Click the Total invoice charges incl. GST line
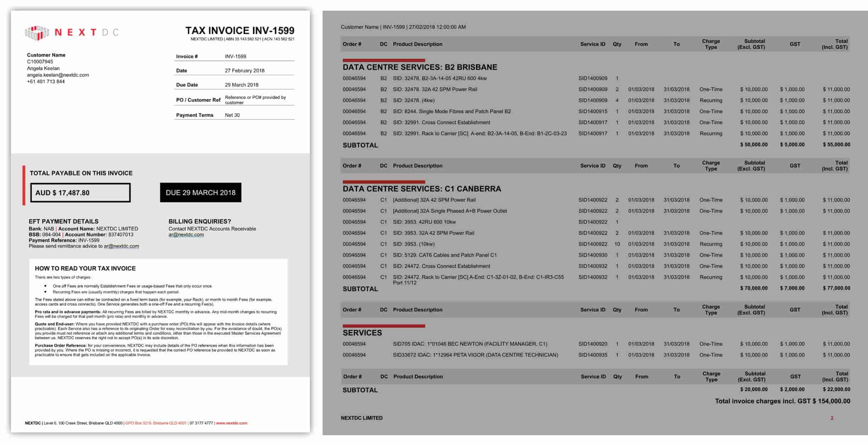868x443 pixels. pos(782,401)
